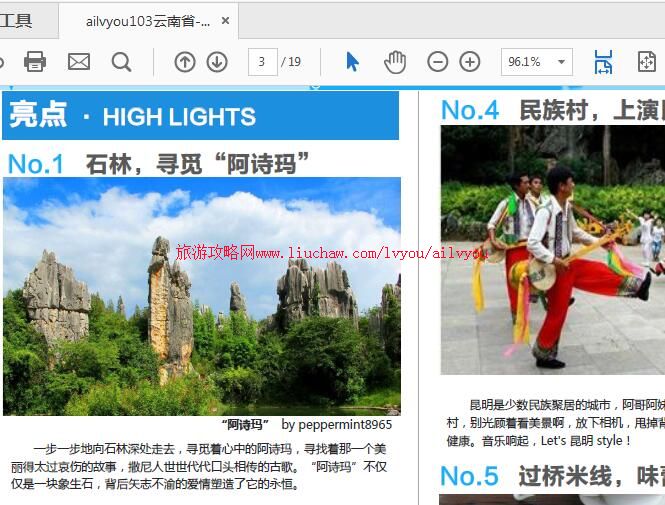Choose the arrow Selection tool
The image size is (665, 505).
click(x=352, y=62)
